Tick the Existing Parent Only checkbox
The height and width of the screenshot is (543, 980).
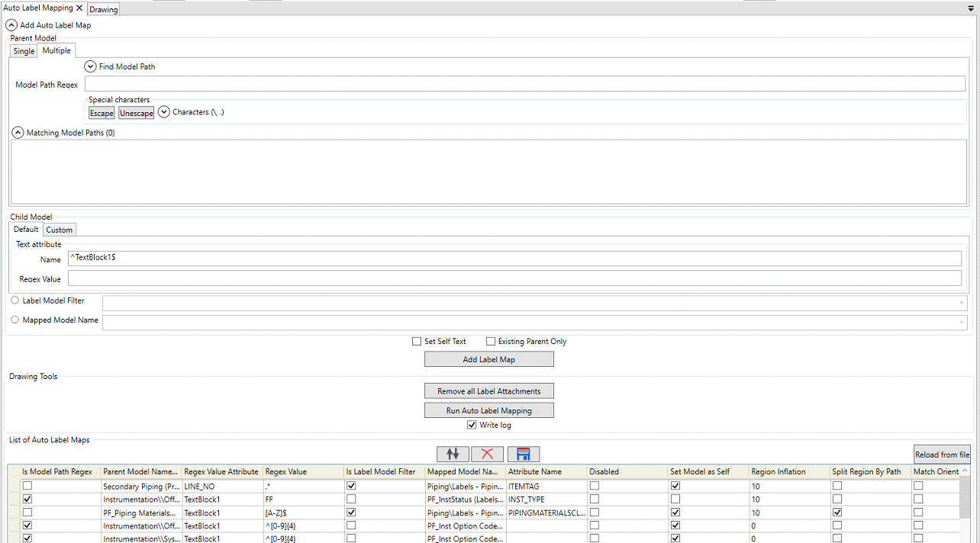tap(491, 342)
